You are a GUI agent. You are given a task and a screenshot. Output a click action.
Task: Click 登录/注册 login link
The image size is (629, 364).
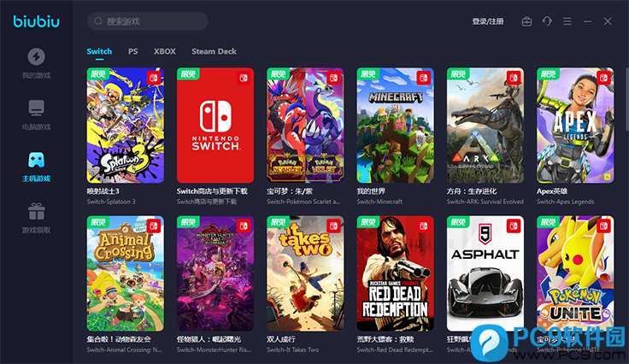(488, 21)
